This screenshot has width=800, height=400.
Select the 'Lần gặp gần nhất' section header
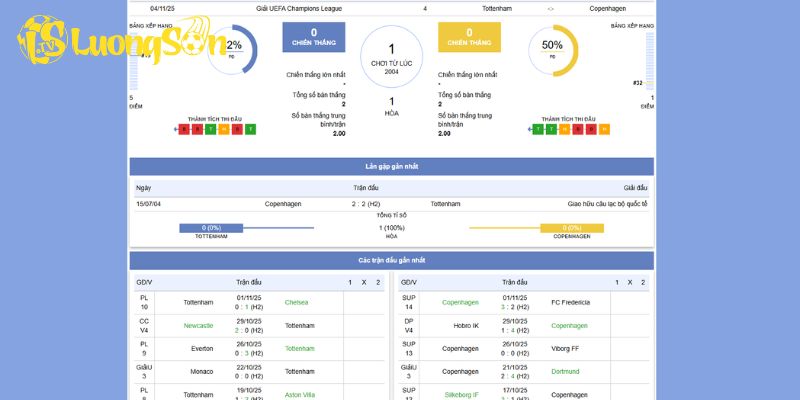[x=391, y=166]
